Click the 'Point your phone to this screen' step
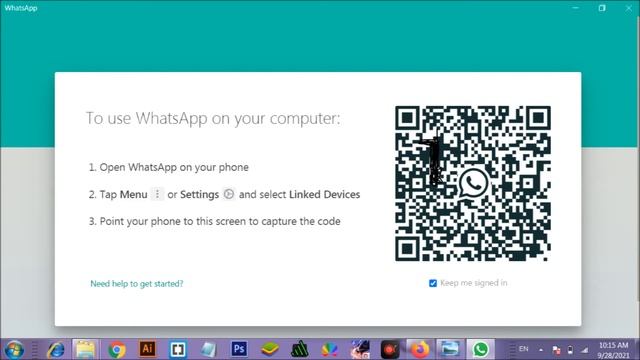The image size is (640, 360). click(x=215, y=222)
